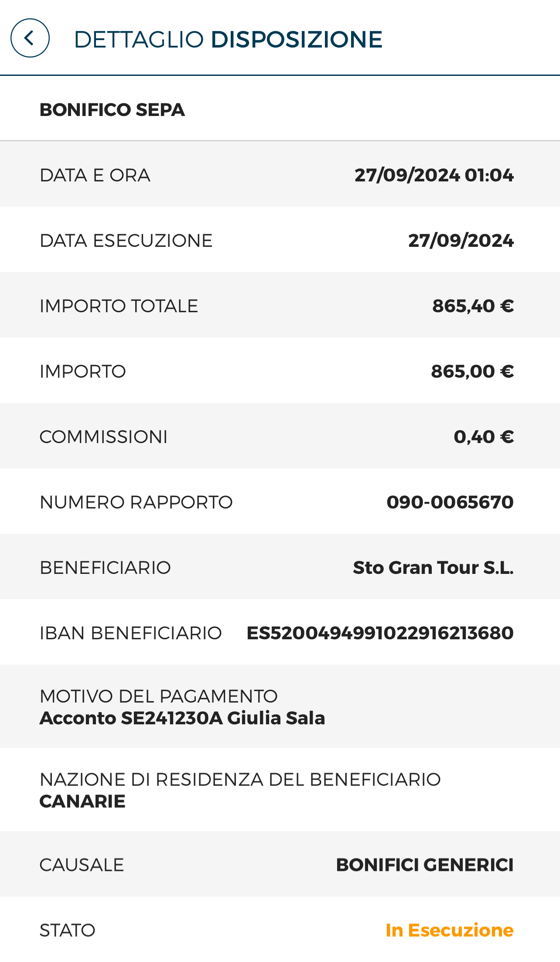Select the total amount 865,40 €

click(x=473, y=306)
